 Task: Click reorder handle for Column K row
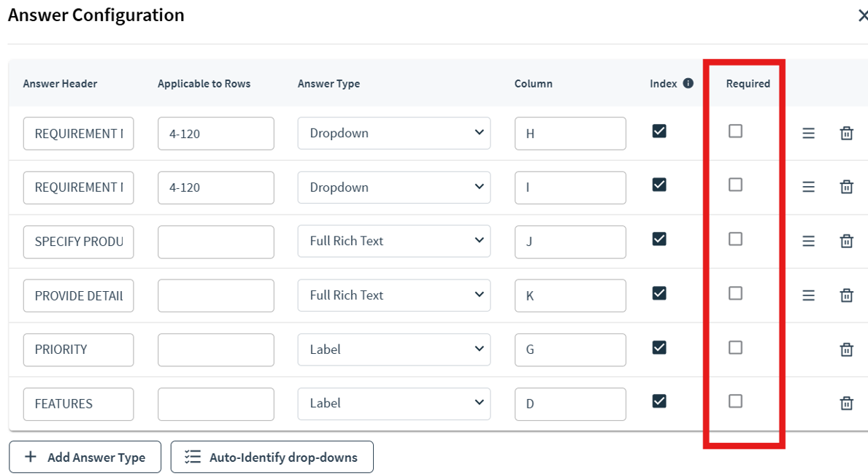[x=808, y=296]
